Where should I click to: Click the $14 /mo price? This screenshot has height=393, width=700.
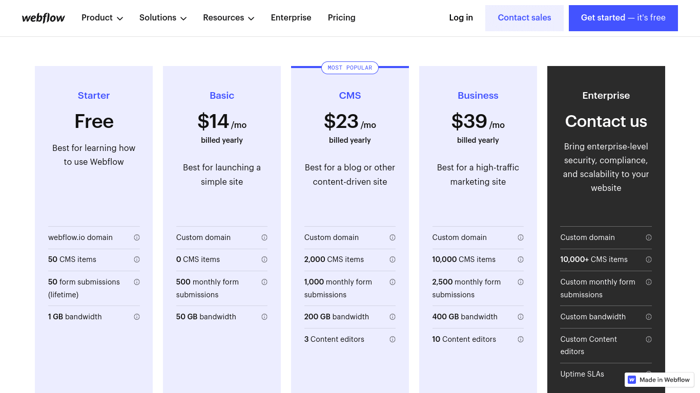(x=222, y=121)
